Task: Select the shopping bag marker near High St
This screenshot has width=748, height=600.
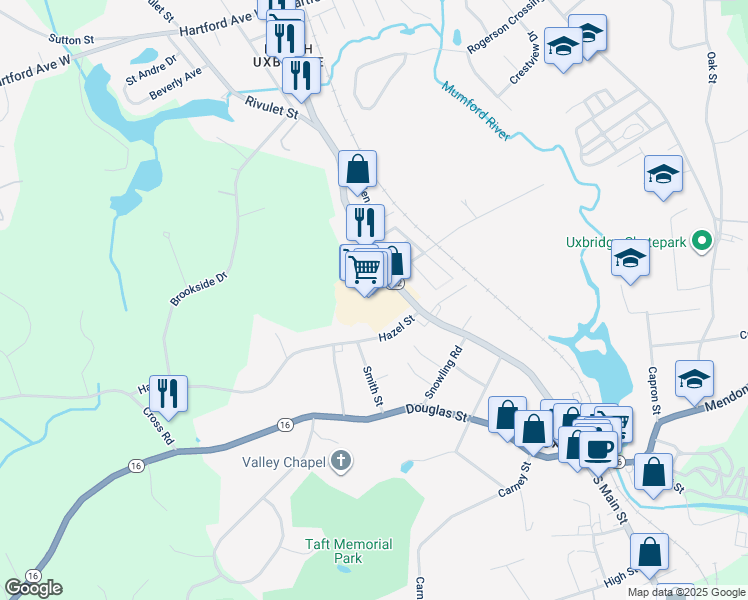Action: pyautogui.click(x=649, y=555)
